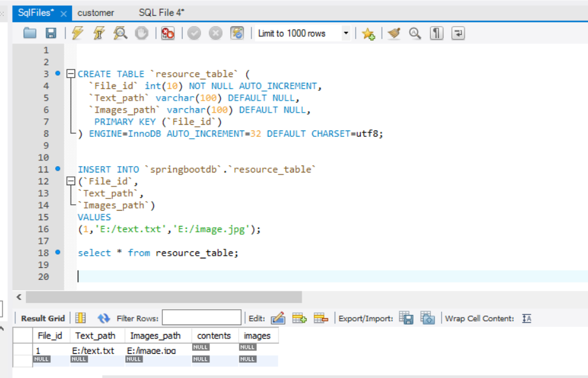Screen dimensions: 588x378
Task: Click the Result Grid button
Action: 43,318
